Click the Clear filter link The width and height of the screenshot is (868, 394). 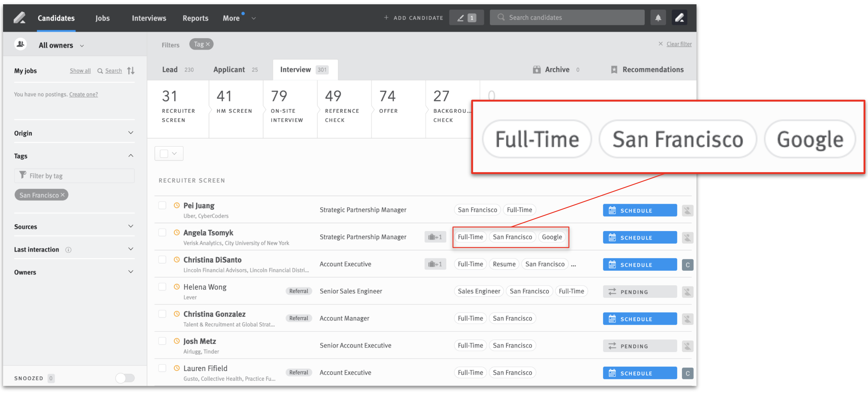click(679, 44)
